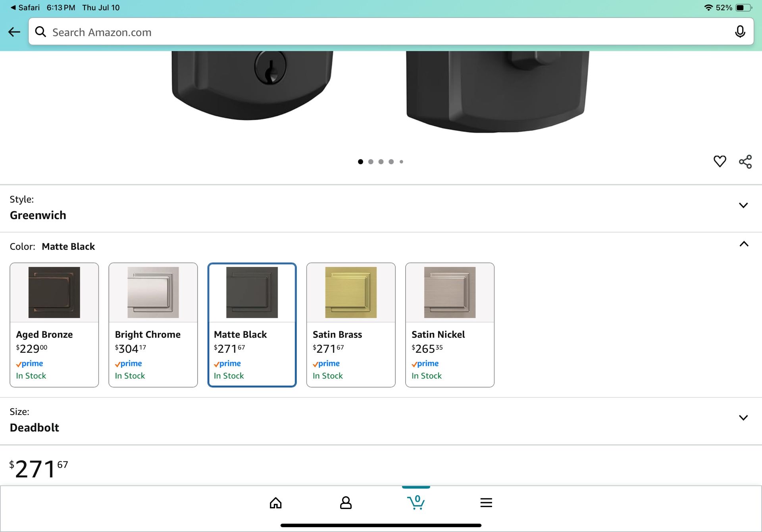Jump to second product image dot
This screenshot has height=532, width=762.
click(x=371, y=162)
